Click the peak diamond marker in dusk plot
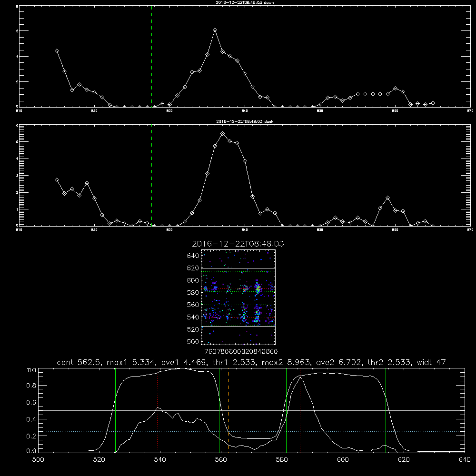Screen dimensions: 476x476 click(222, 134)
